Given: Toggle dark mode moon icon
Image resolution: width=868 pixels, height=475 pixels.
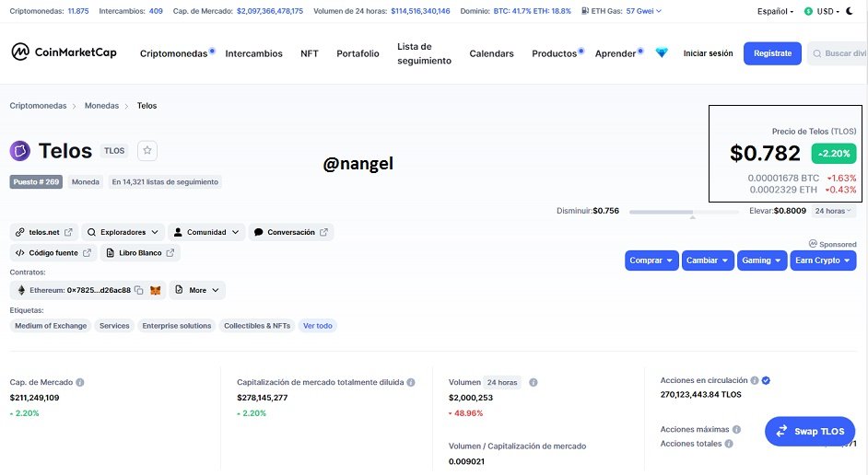Looking at the screenshot, I should 850,11.
